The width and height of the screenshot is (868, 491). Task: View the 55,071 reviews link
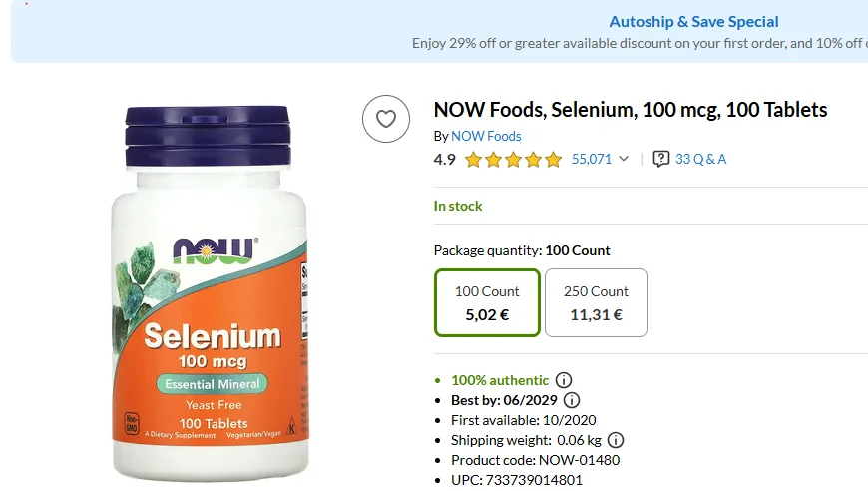592,159
